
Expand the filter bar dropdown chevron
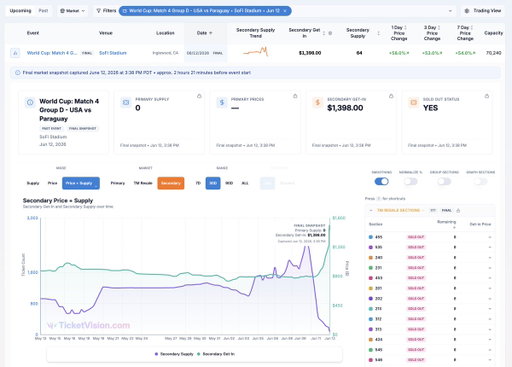pos(450,11)
